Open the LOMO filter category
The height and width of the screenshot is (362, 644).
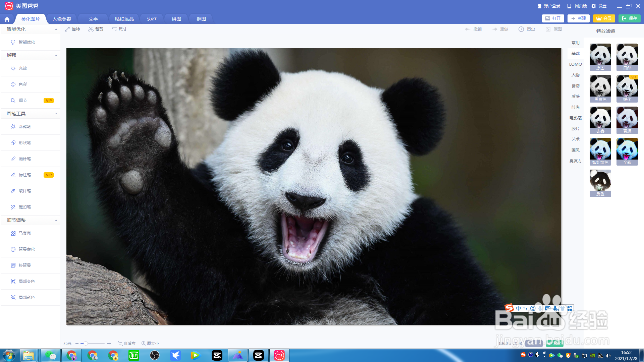pos(575,64)
